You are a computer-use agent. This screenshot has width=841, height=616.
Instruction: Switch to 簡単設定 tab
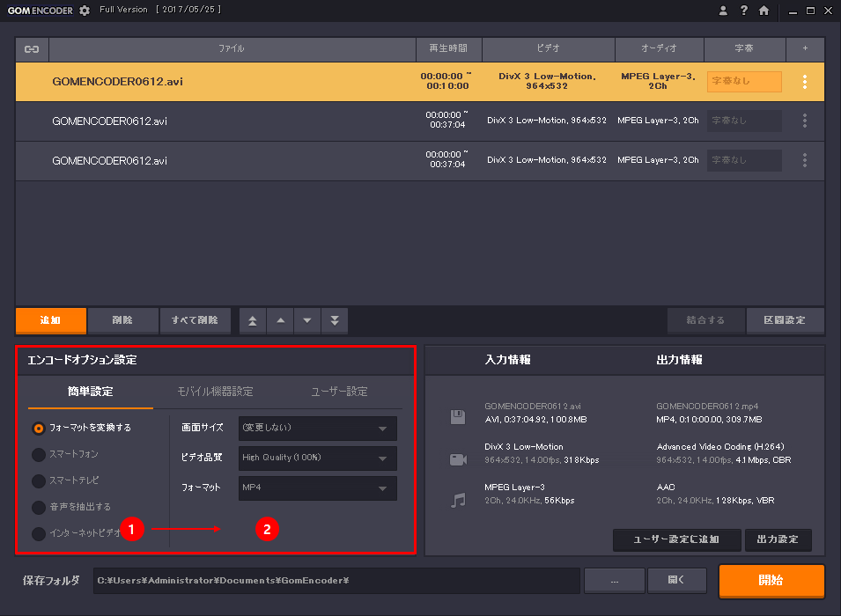[x=91, y=392]
